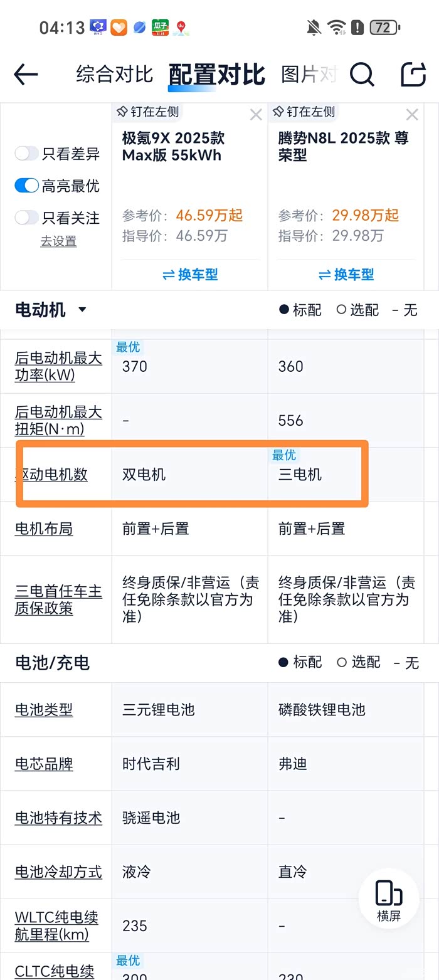
Task: Enable the 只看差异 toggle
Action: (x=27, y=154)
